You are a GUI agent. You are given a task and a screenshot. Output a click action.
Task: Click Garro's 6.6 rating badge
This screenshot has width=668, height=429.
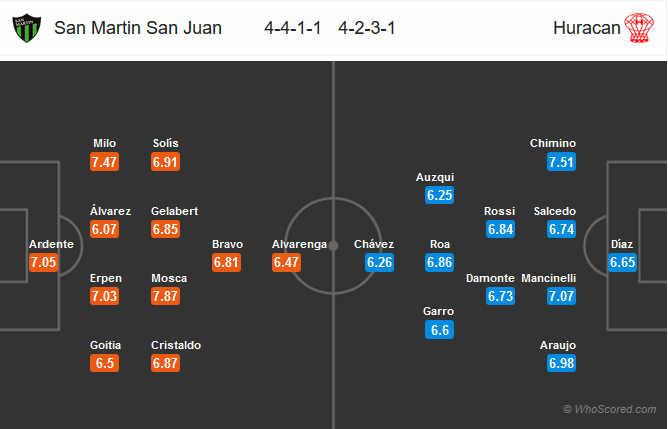click(440, 330)
